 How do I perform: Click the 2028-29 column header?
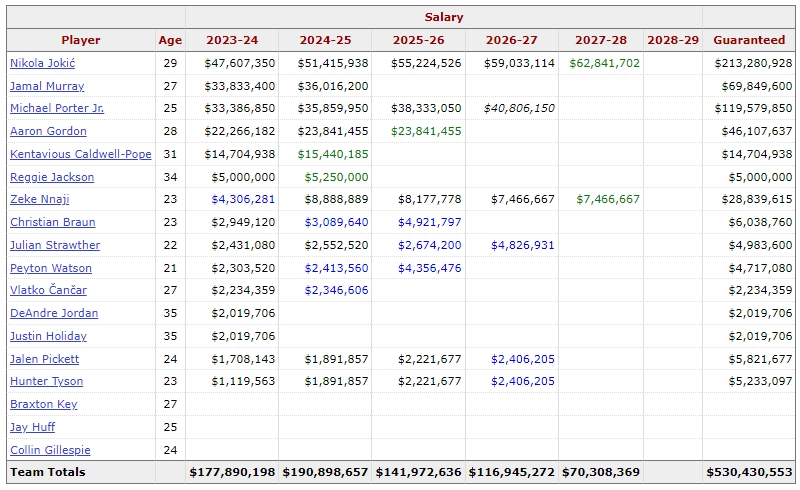pyautogui.click(x=673, y=40)
